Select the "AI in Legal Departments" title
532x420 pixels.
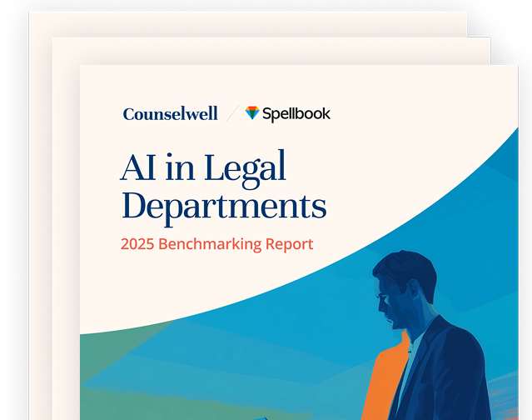click(x=223, y=187)
